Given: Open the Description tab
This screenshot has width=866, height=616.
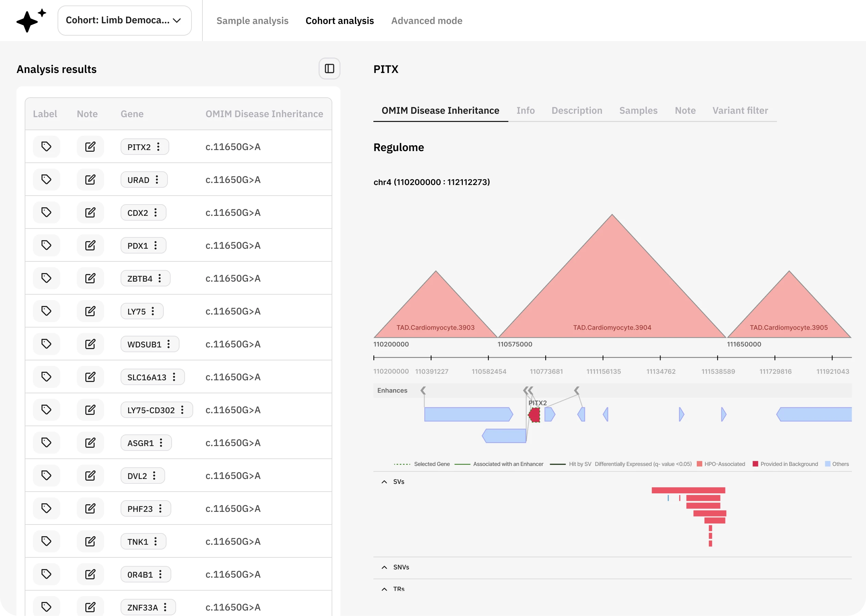Looking at the screenshot, I should [577, 110].
